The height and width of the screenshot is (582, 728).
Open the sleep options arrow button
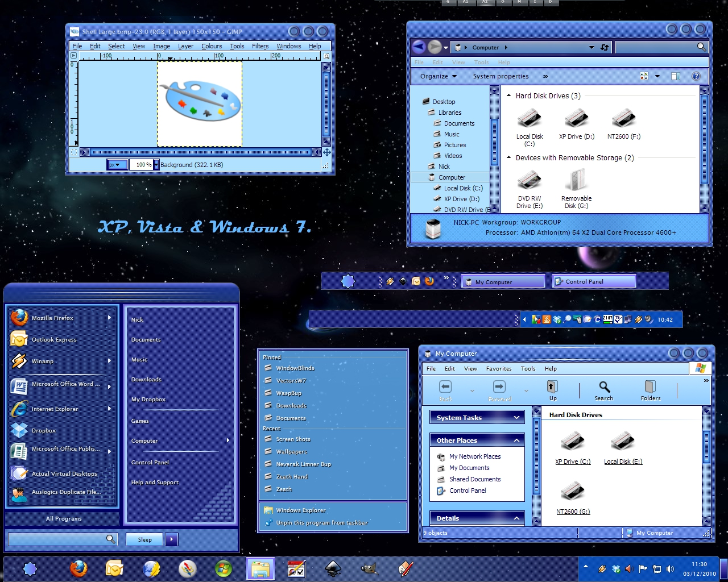click(x=172, y=539)
